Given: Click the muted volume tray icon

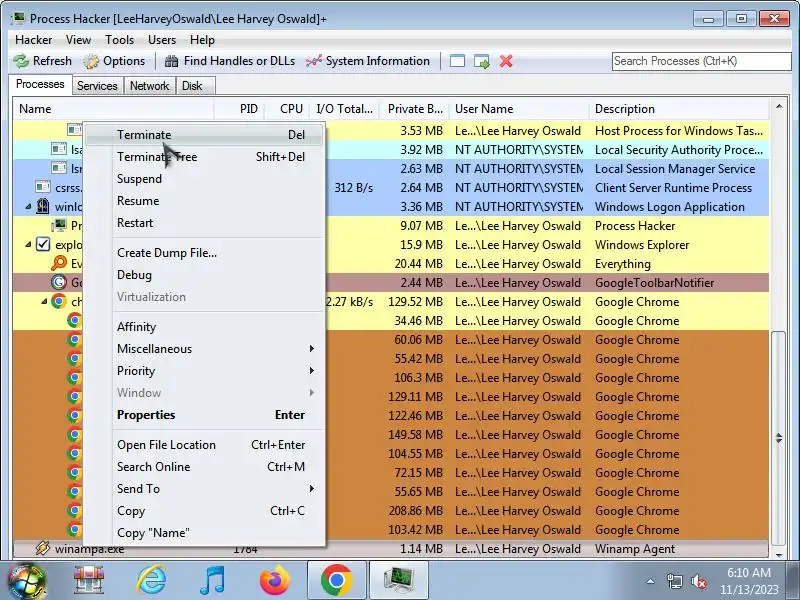Looking at the screenshot, I should click(x=698, y=581).
